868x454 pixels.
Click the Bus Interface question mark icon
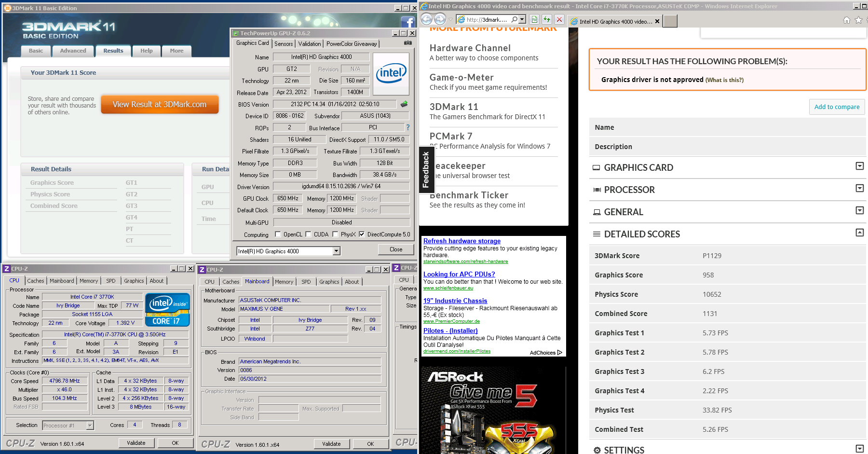[x=408, y=127]
